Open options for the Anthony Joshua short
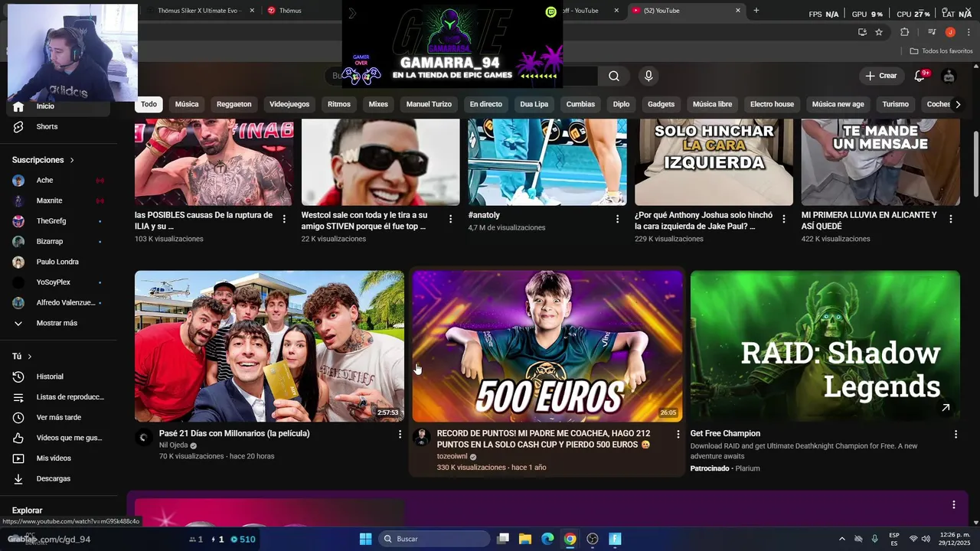Screen dimensions: 980x551 pyautogui.click(x=784, y=219)
